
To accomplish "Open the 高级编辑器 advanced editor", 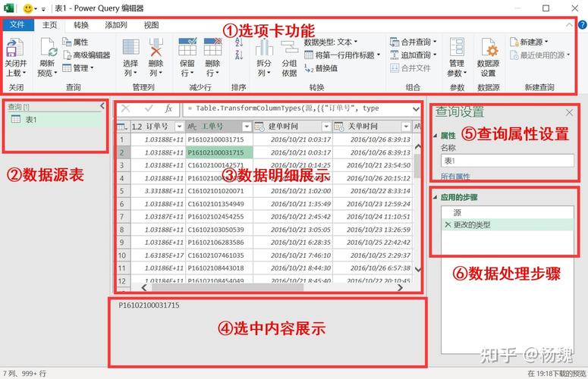I will [x=86, y=55].
